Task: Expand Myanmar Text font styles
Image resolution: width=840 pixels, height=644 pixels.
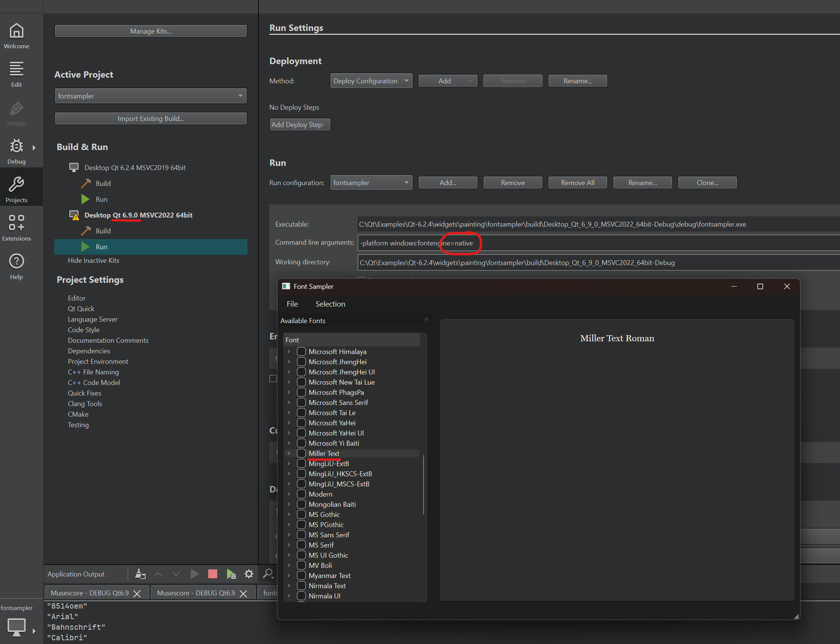Action: 289,576
